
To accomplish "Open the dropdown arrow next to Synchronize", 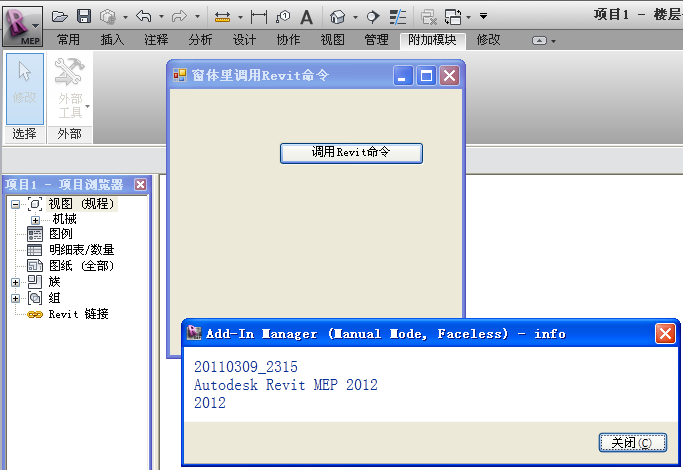I will [125, 17].
